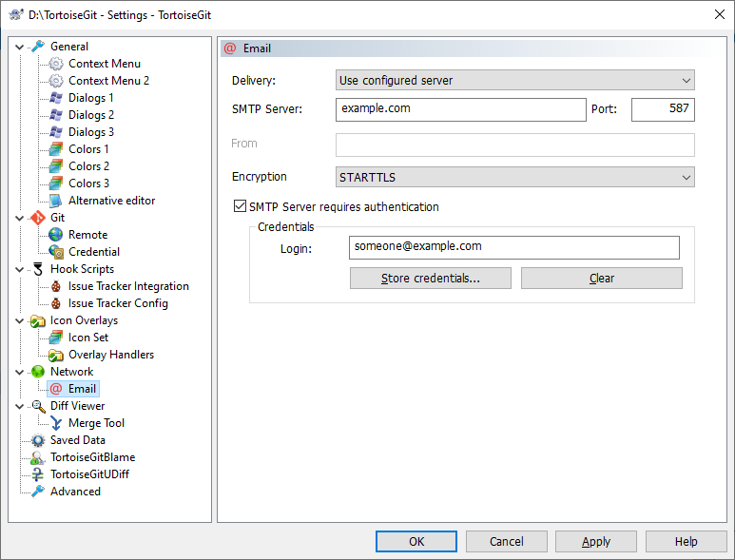The height and width of the screenshot is (560, 735).
Task: Click the SMTP Server input field
Action: point(461,109)
